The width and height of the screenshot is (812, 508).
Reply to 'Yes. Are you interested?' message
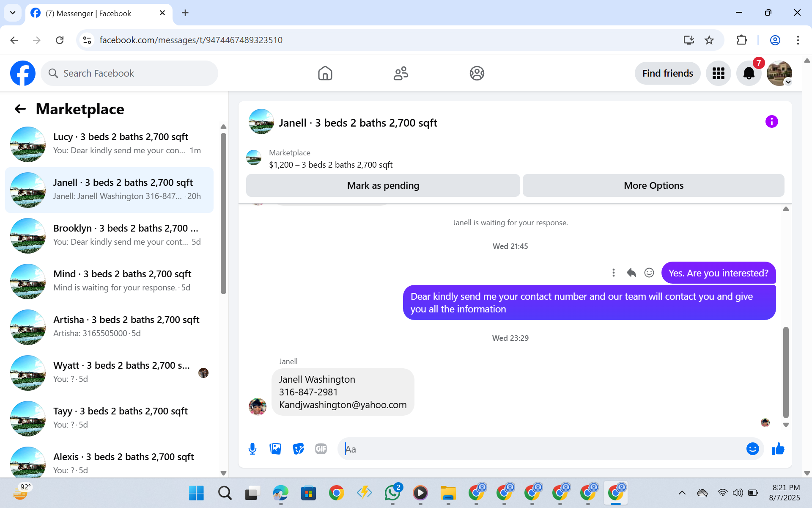(631, 273)
